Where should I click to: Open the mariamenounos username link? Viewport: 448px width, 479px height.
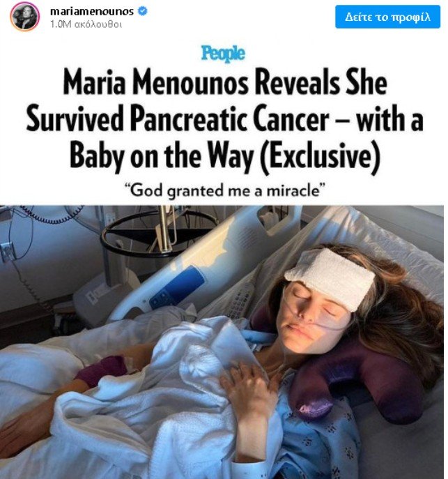pyautogui.click(x=91, y=12)
